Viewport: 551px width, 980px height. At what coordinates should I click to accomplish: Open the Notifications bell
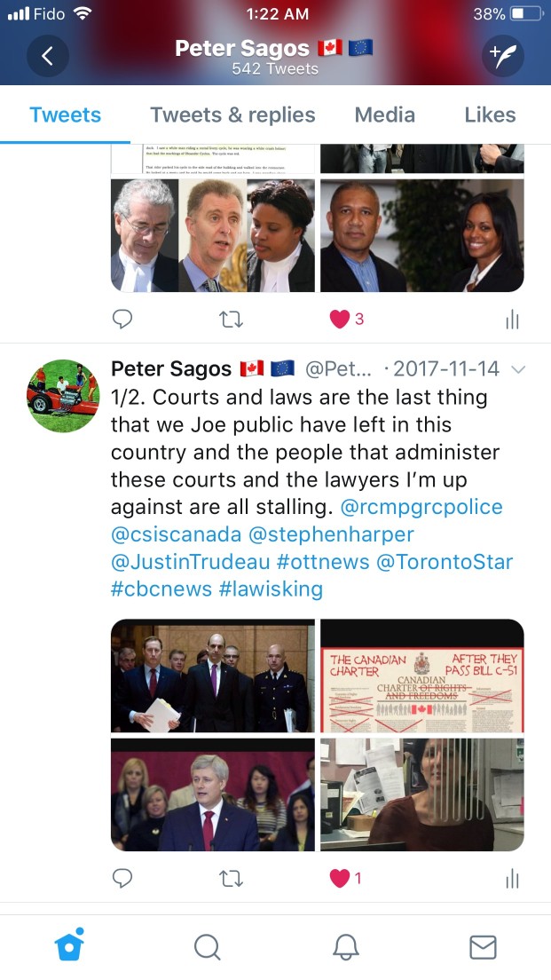point(345,947)
